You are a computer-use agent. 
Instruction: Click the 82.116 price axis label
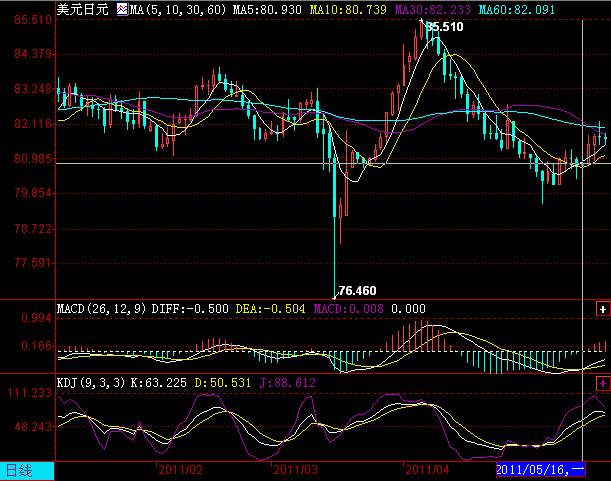click(x=33, y=124)
